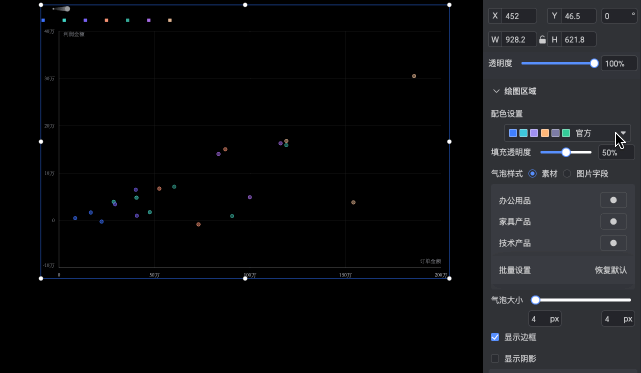This screenshot has height=373, width=641.
Task: Select the 图片字段 radio option
Action: tap(567, 174)
